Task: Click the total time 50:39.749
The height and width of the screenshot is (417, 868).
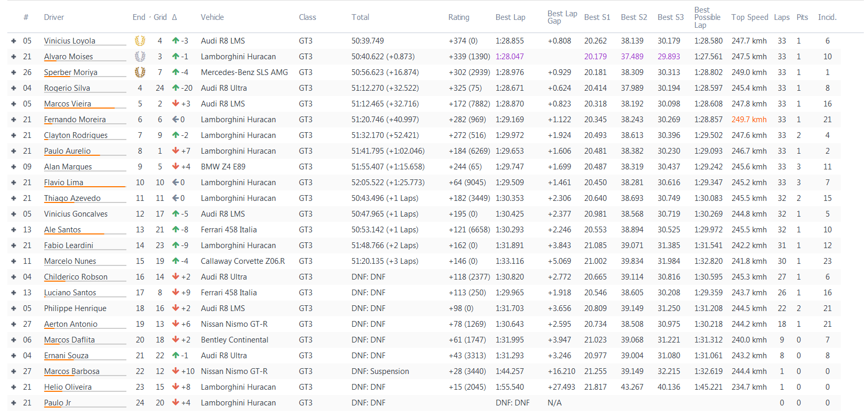Action: point(368,41)
